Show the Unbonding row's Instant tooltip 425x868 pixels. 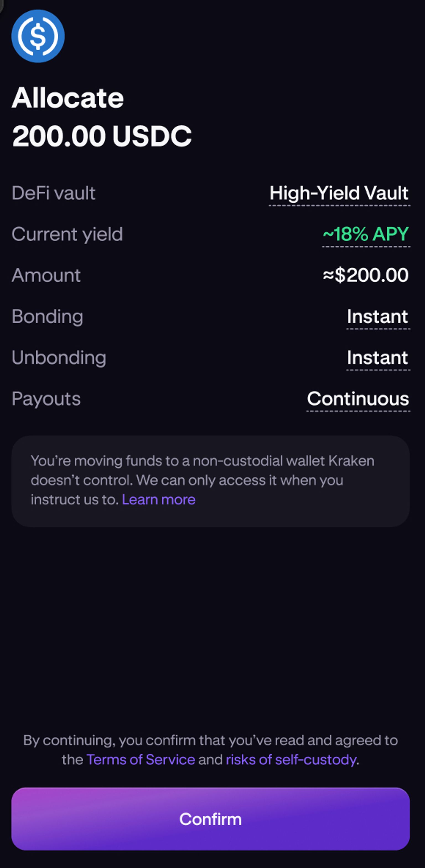pos(378,358)
